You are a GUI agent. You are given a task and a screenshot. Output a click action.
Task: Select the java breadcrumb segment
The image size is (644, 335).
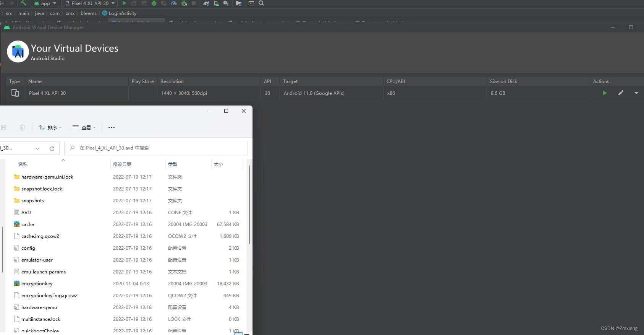click(39, 13)
